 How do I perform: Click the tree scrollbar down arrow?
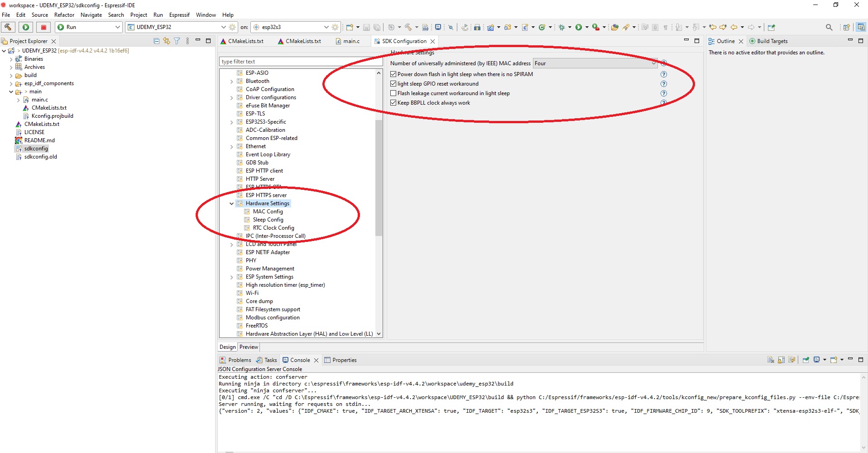click(379, 334)
